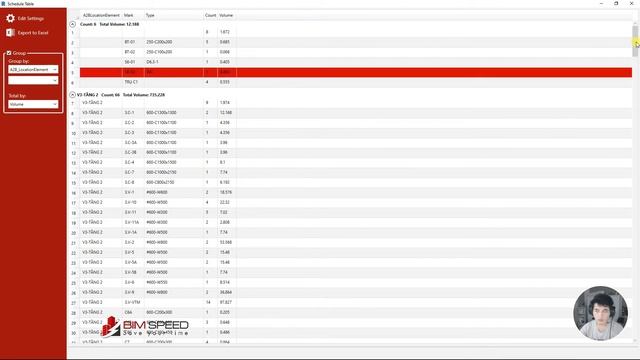Click the Schedule Table title bar icon
640x360 pixels.
click(x=3, y=3)
